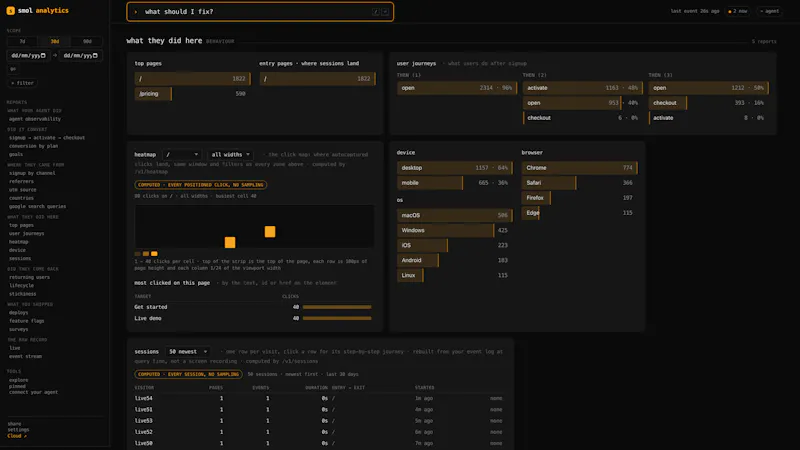Click the desktop bar under device
The height and width of the screenshot is (450, 800).
click(455, 168)
